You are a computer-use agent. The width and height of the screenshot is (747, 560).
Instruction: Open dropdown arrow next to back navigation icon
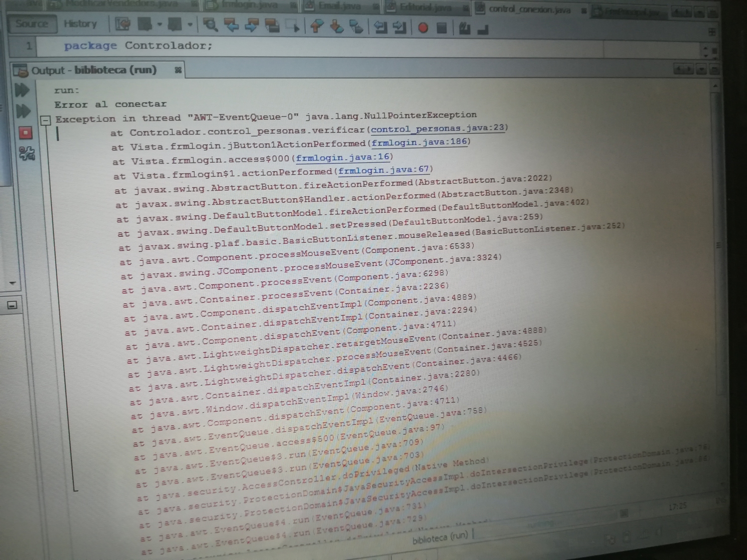click(160, 24)
